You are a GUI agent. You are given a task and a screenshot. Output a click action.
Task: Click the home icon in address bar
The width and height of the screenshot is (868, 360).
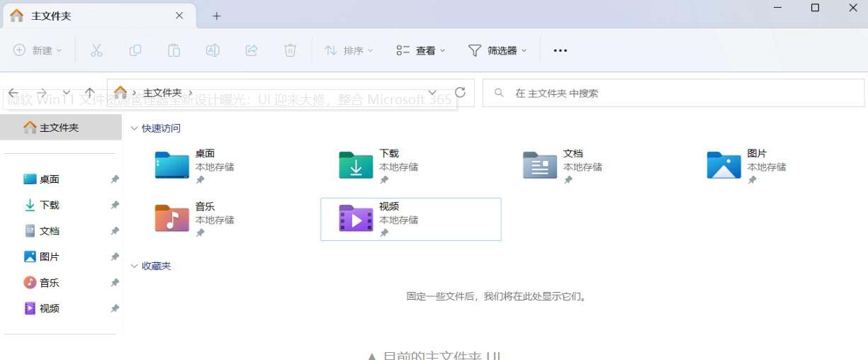[x=120, y=92]
